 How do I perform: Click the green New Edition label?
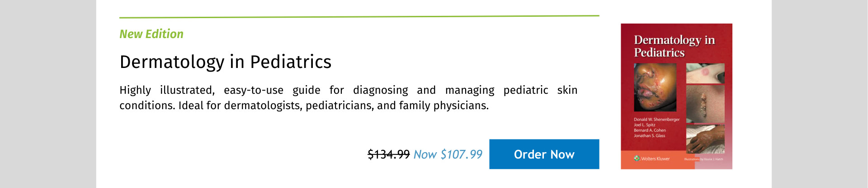pyautogui.click(x=151, y=34)
